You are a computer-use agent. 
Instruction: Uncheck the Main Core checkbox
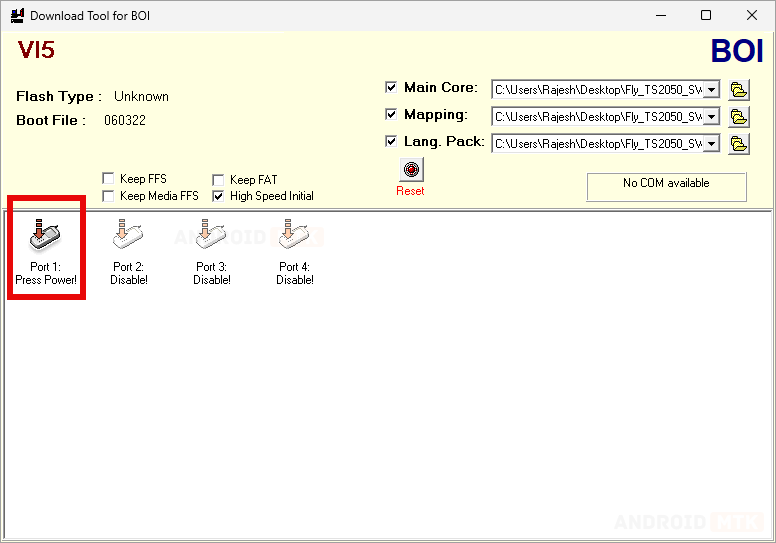click(x=391, y=88)
